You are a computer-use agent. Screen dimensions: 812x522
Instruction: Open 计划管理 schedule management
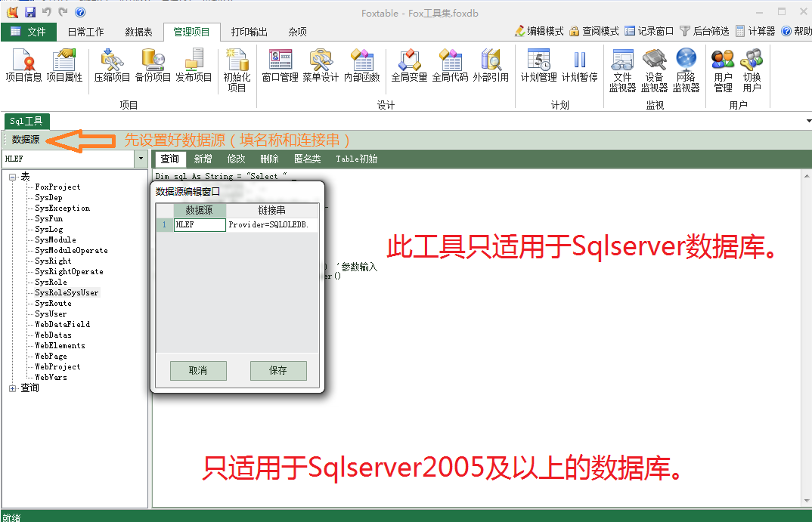[538, 66]
